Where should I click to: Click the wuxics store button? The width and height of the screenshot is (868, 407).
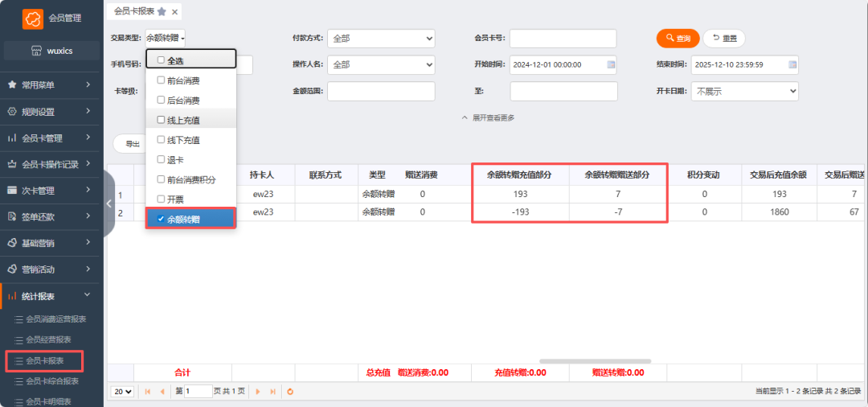pos(52,51)
